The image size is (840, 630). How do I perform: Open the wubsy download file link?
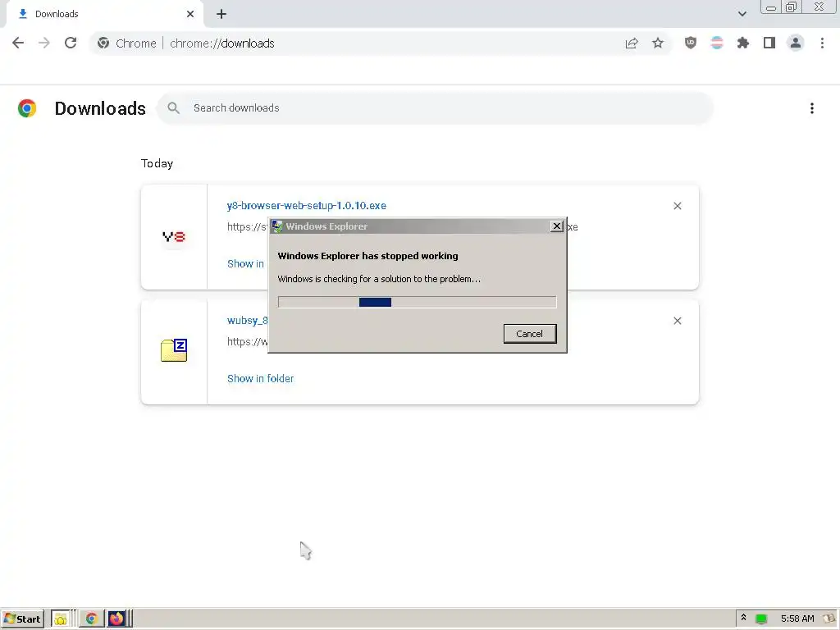point(247,321)
